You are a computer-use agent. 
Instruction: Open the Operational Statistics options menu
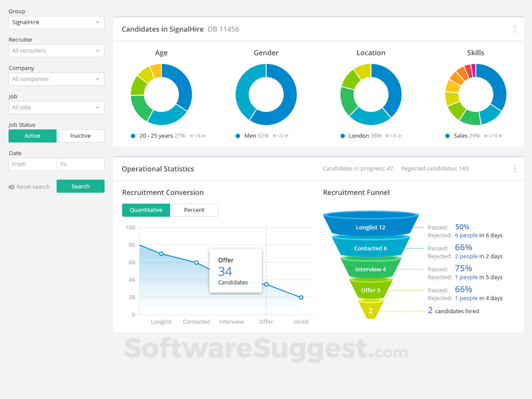click(x=515, y=169)
